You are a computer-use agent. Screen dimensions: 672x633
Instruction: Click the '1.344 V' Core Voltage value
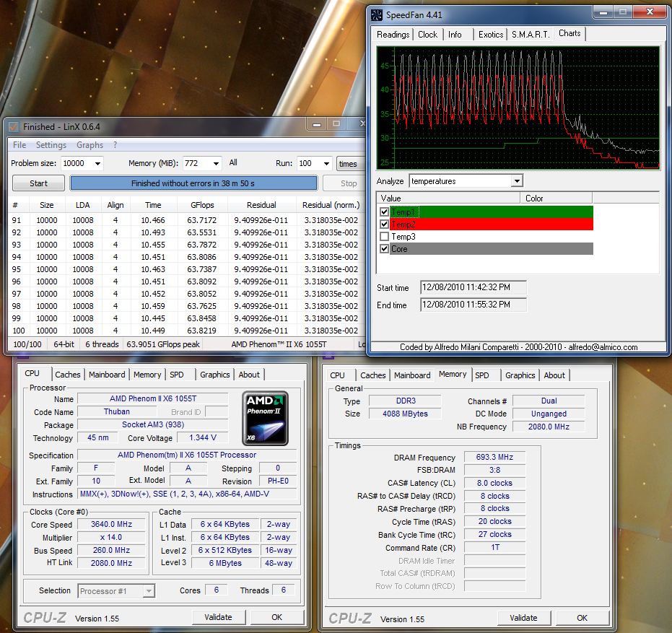pos(203,437)
